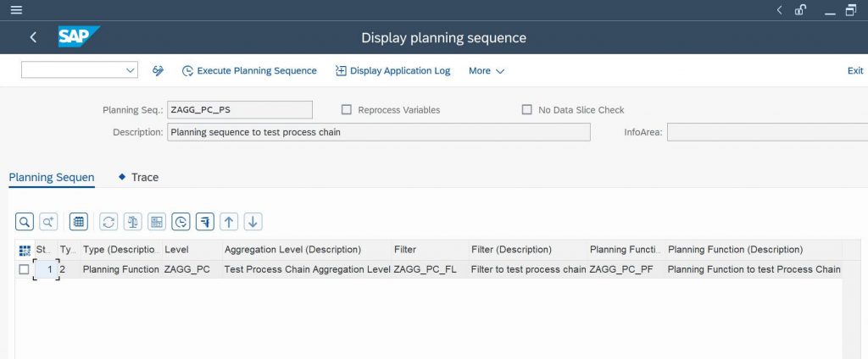Click the clock execute step icon in table toolbar
The height and width of the screenshot is (359, 868).
pyautogui.click(x=181, y=222)
